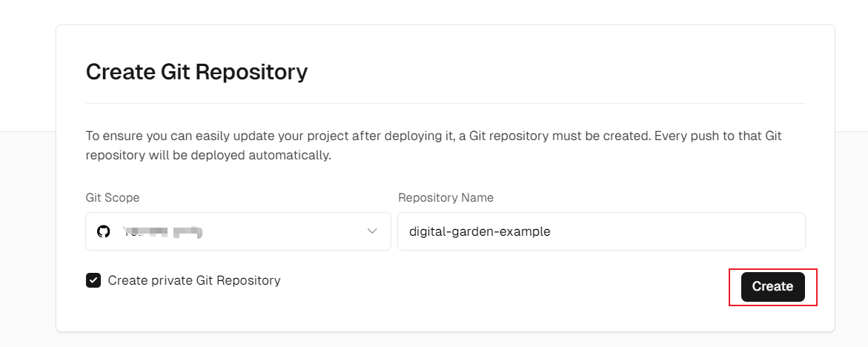
Task: Click the "Create private Git Repository" label
Action: [194, 280]
